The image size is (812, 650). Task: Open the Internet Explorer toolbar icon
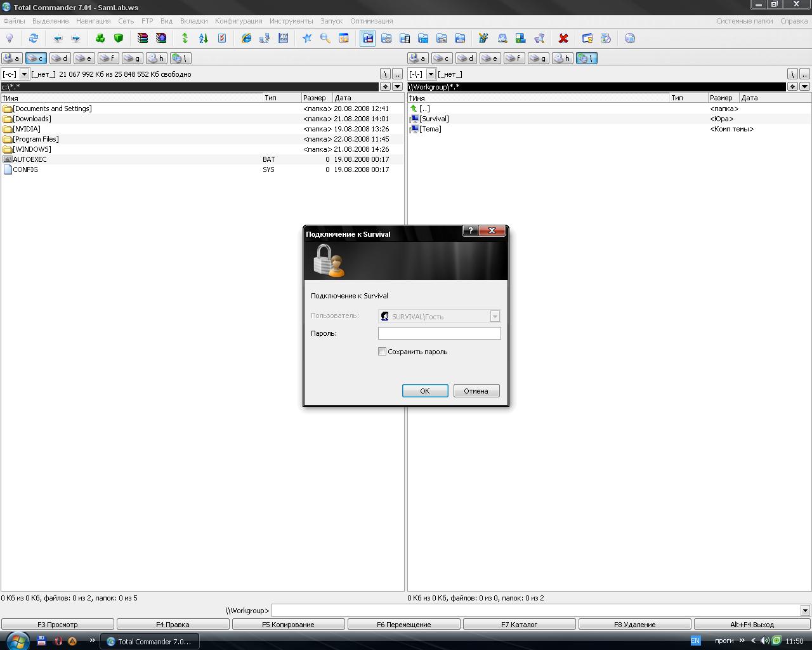click(246, 39)
